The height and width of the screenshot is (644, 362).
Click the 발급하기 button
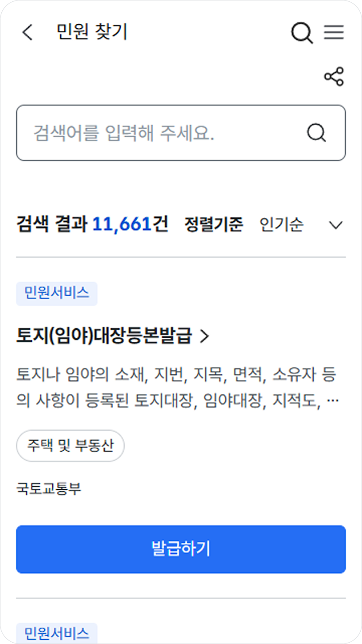(181, 549)
